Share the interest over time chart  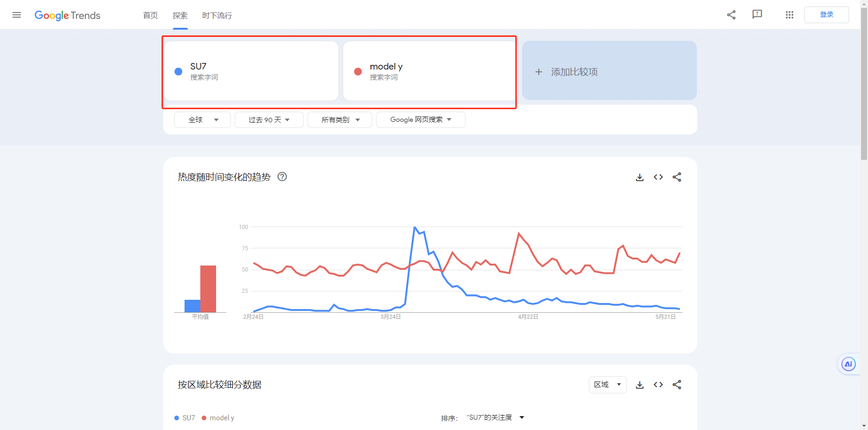pyautogui.click(x=677, y=177)
